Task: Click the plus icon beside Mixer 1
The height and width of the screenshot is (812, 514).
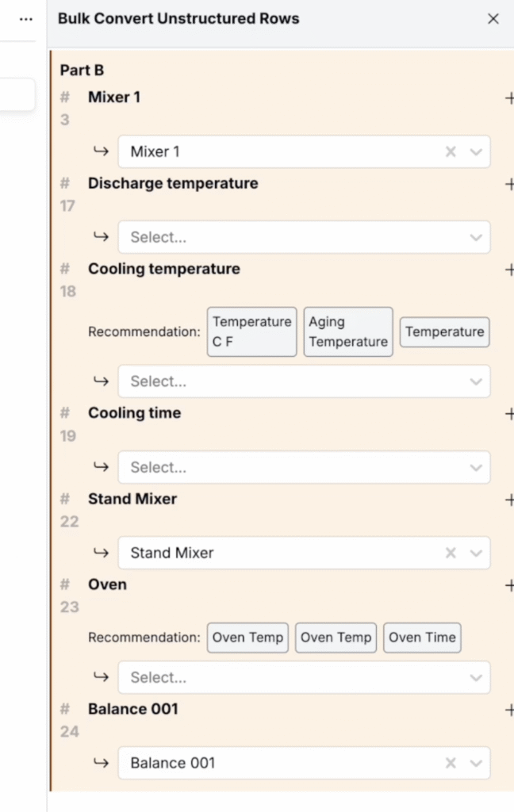Action: pyautogui.click(x=509, y=98)
